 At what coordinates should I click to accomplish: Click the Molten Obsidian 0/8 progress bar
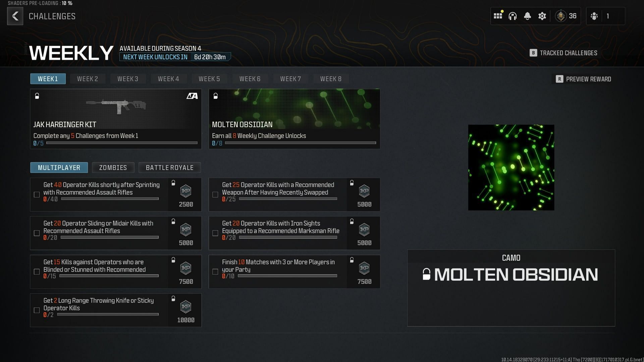tap(300, 143)
